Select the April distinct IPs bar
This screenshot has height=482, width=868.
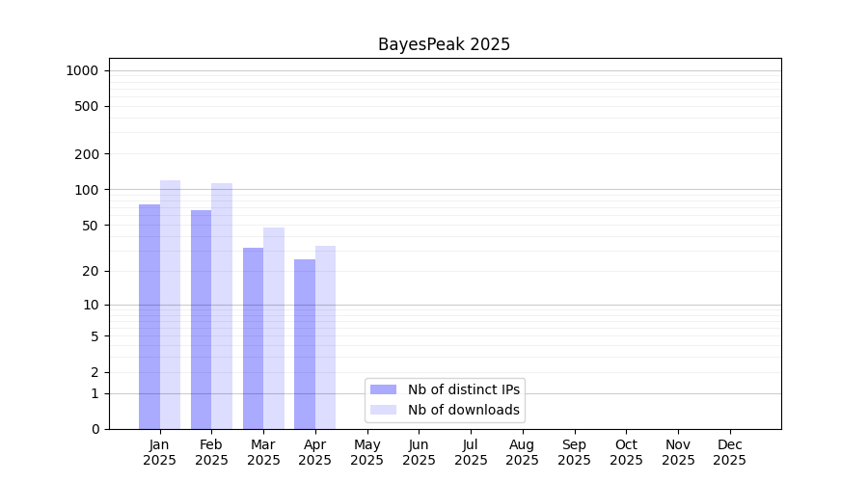305,344
